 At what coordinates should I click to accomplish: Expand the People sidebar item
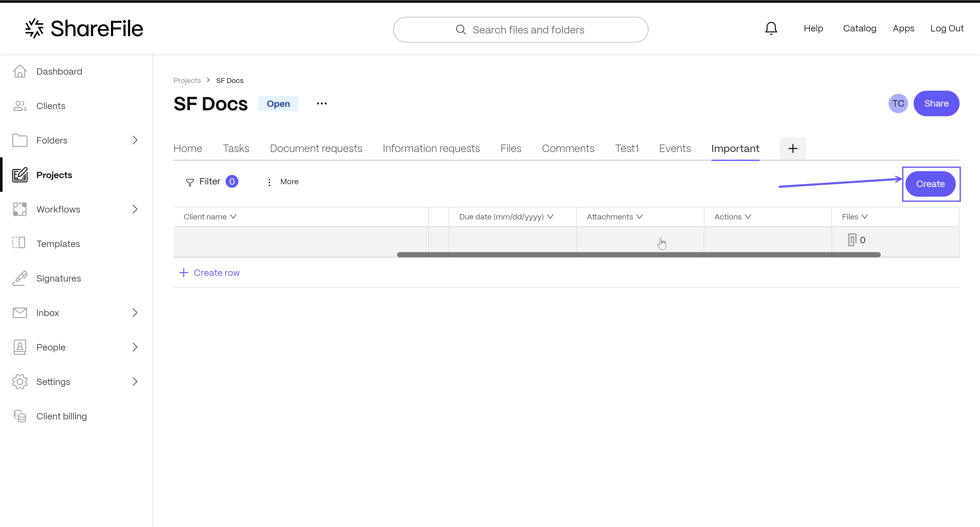(x=135, y=347)
